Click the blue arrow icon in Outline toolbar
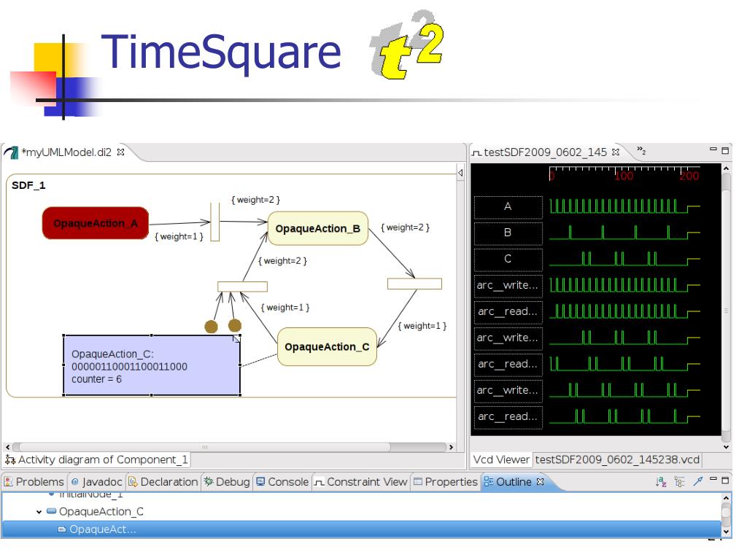This screenshot has width=747, height=560. click(x=698, y=481)
